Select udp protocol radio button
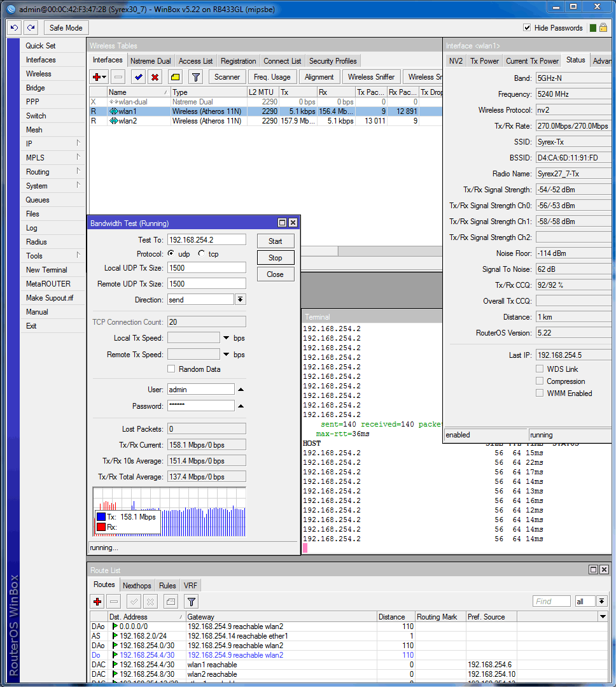 171,253
